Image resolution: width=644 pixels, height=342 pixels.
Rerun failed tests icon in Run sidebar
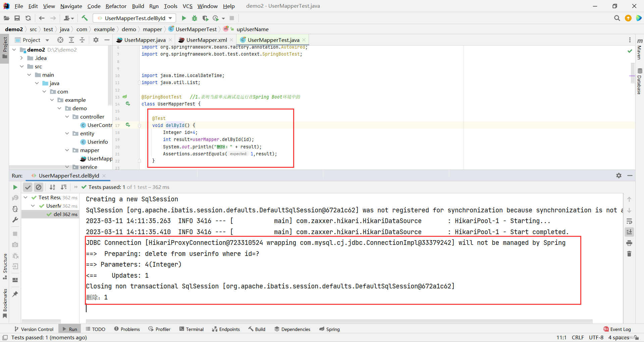15,198
